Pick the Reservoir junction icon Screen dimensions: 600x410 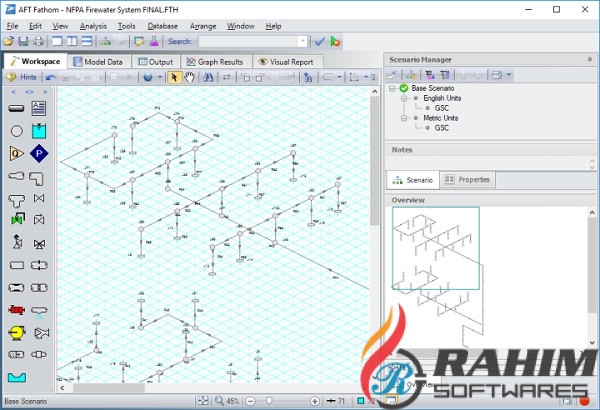pos(39,131)
